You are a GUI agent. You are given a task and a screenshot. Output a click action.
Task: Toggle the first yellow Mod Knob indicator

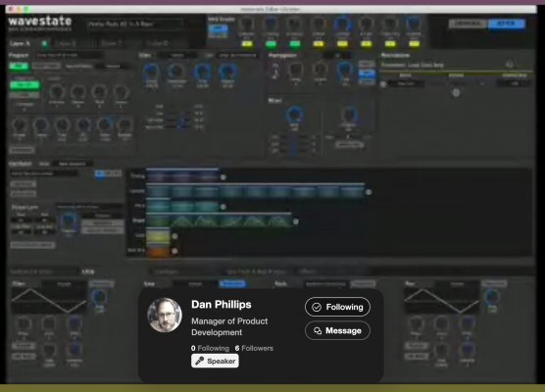pyautogui.click(x=247, y=44)
